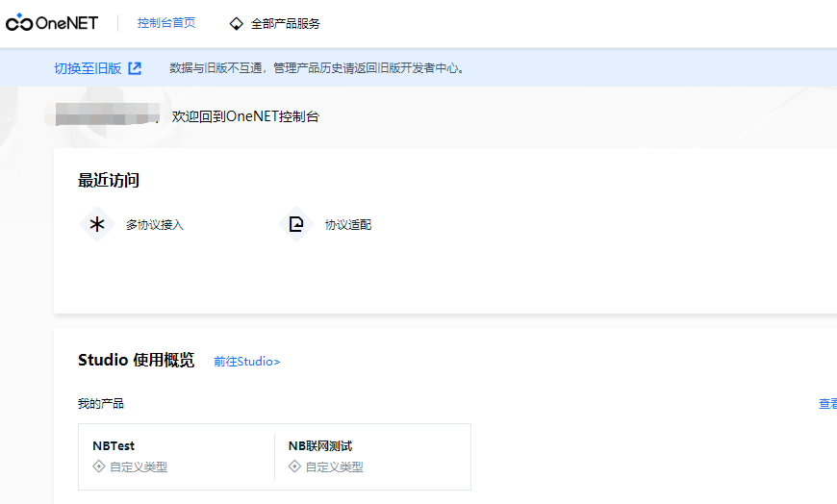Open the NB联网测试 product card

[x=372, y=457]
